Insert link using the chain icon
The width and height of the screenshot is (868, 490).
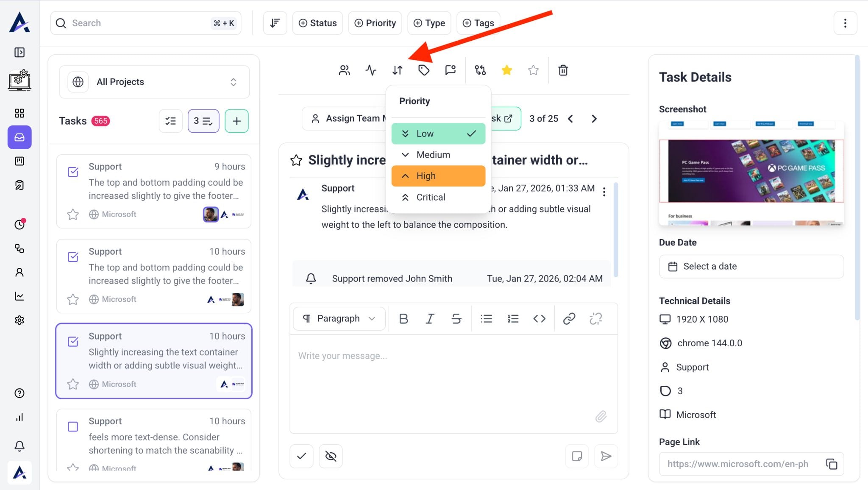[569, 319]
